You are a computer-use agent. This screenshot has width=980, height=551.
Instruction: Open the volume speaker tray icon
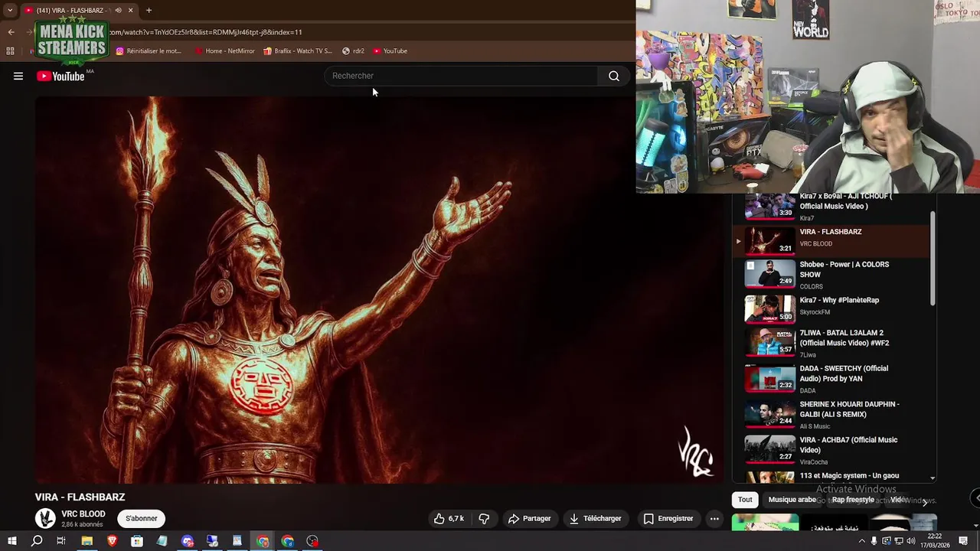point(911,541)
